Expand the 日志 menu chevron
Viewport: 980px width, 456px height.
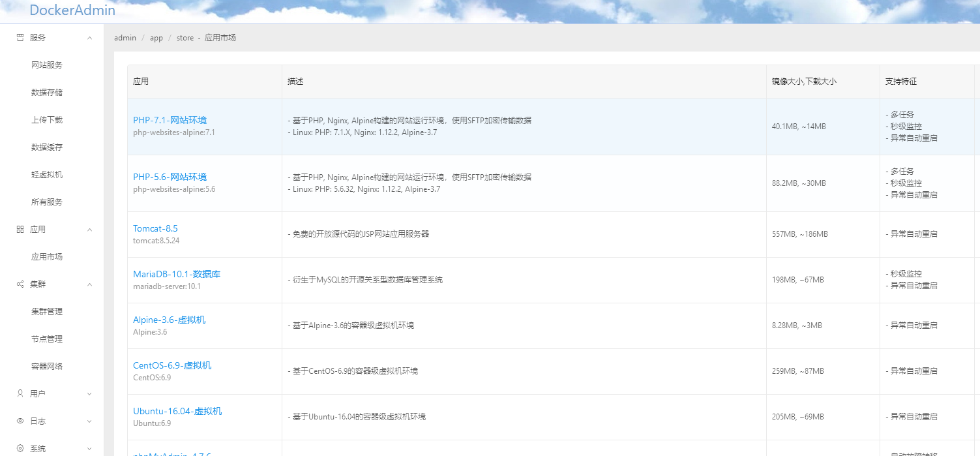click(89, 421)
